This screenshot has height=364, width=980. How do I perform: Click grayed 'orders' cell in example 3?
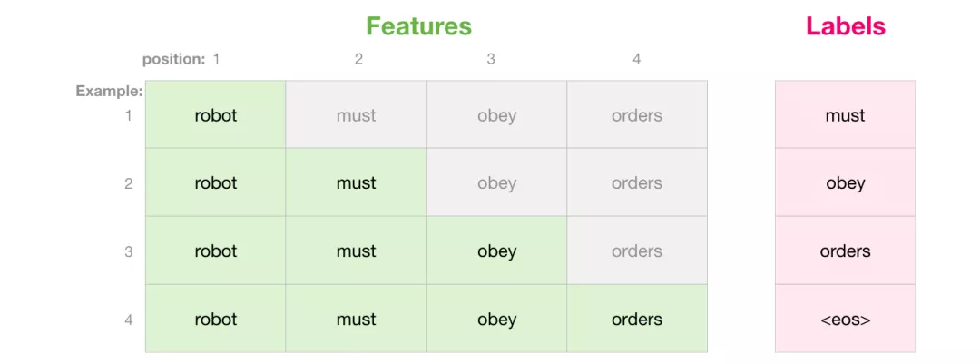click(x=637, y=251)
